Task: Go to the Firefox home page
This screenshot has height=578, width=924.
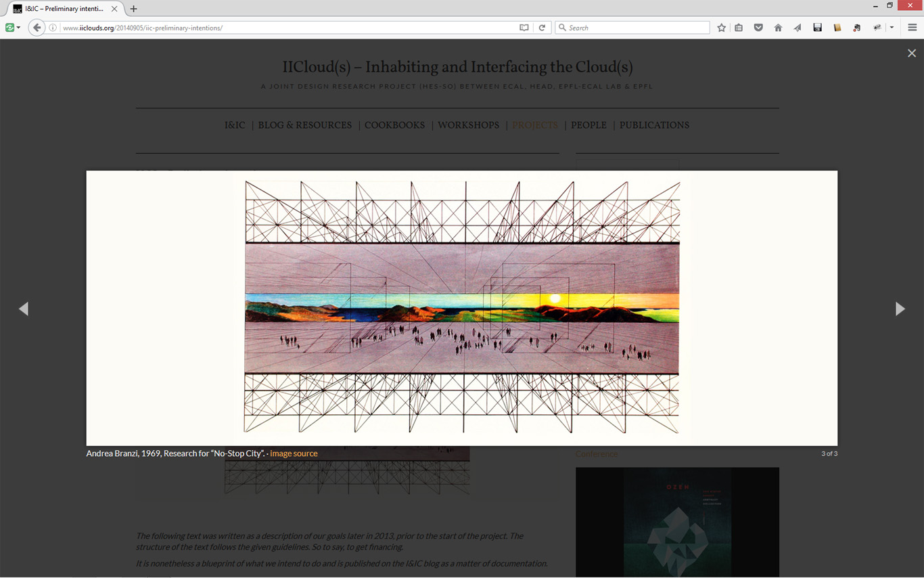Action: [778, 28]
